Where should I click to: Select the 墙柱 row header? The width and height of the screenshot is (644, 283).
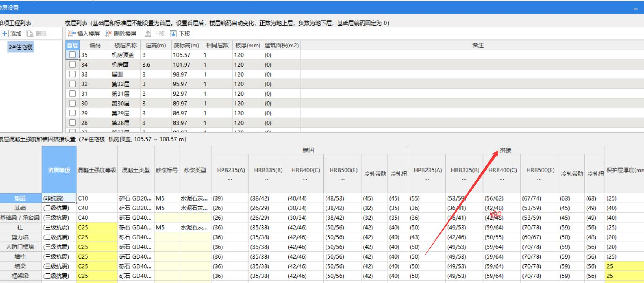20,256
